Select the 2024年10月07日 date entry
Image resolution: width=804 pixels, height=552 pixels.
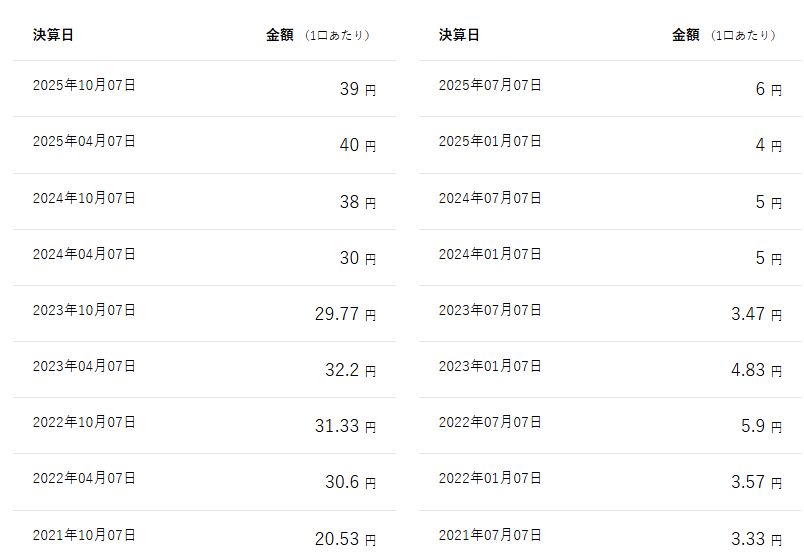(x=84, y=198)
